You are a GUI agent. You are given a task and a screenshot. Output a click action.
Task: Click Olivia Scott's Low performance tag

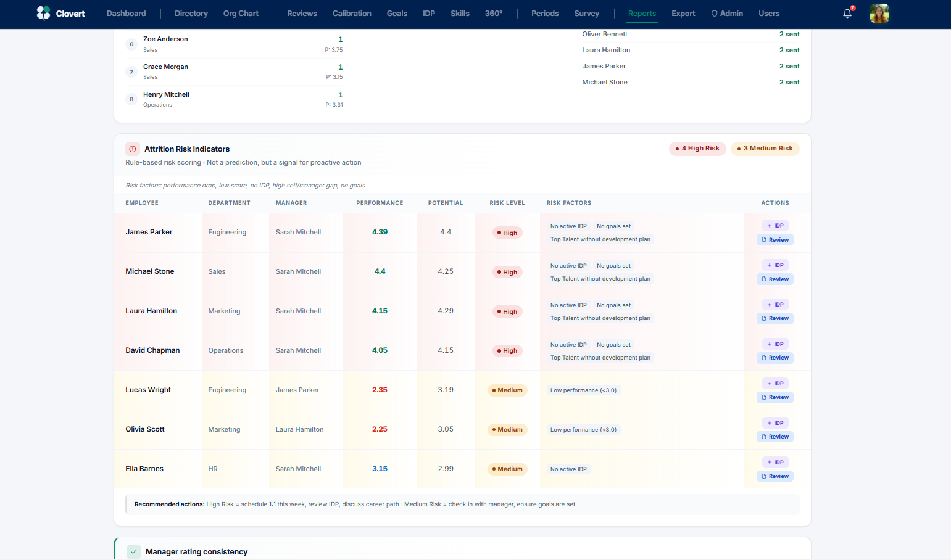pyautogui.click(x=583, y=430)
